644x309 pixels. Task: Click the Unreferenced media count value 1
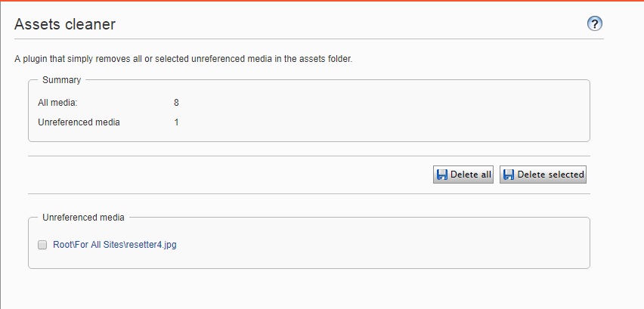tap(176, 122)
